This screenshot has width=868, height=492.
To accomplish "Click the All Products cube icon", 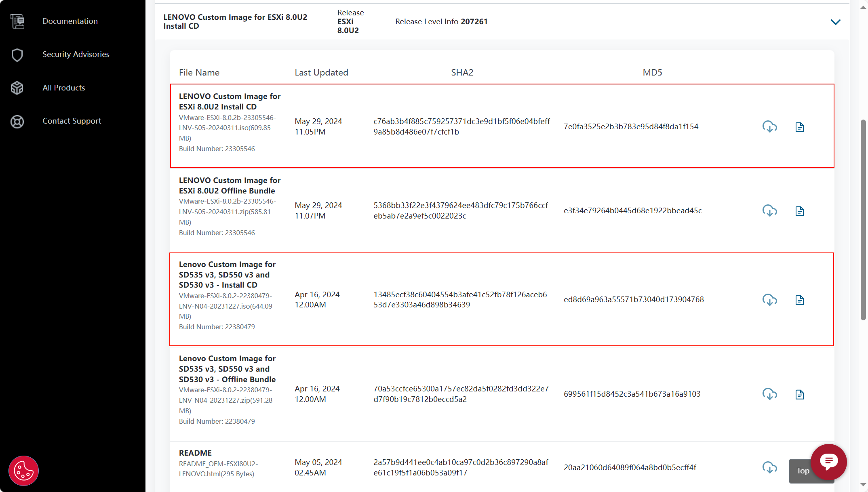I will point(17,88).
